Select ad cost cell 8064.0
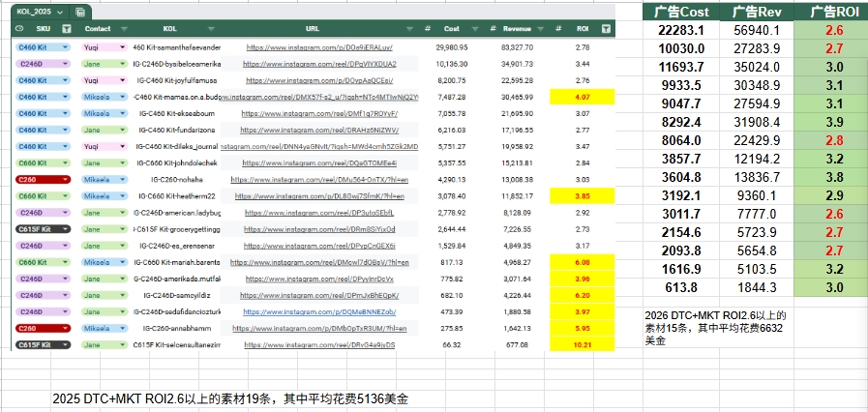 coord(681,140)
